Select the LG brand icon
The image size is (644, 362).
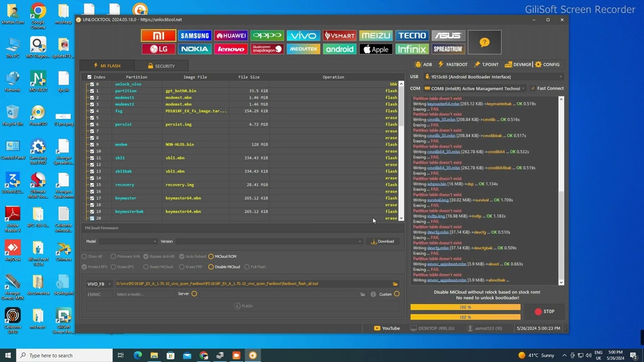pos(158,49)
